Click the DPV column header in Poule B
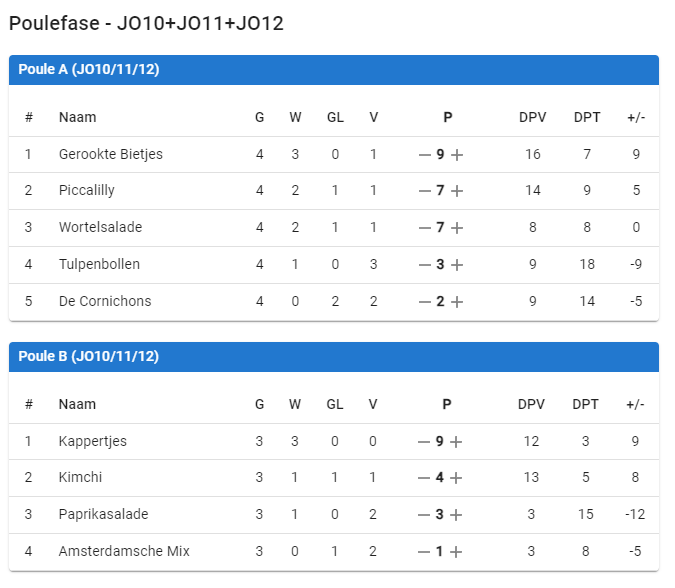 click(x=532, y=405)
